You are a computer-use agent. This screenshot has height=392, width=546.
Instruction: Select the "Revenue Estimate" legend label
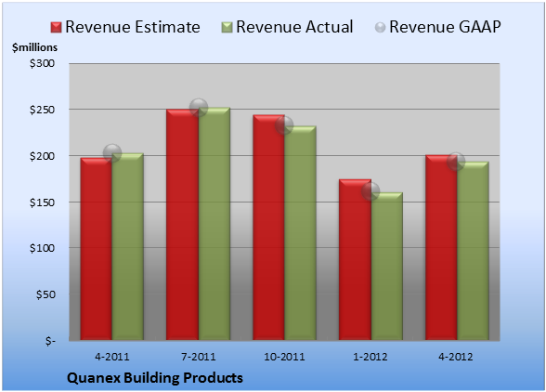pos(133,27)
